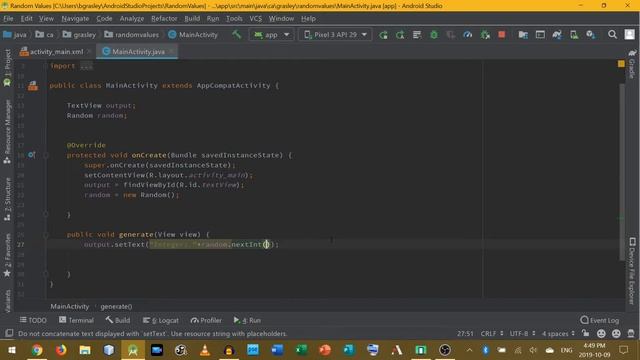This screenshot has width=640, height=360.
Task: Click the generate() breadcrumb below the editor
Action: point(116,306)
